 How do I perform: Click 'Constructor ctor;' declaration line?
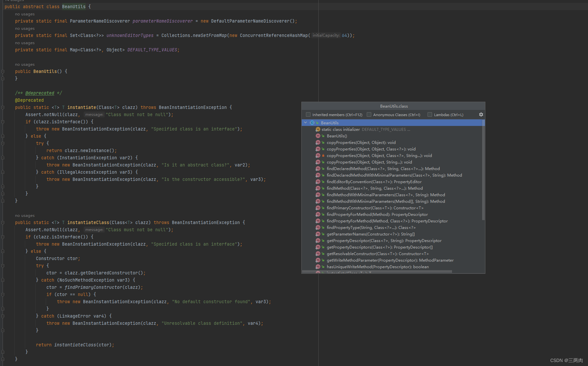pos(58,258)
